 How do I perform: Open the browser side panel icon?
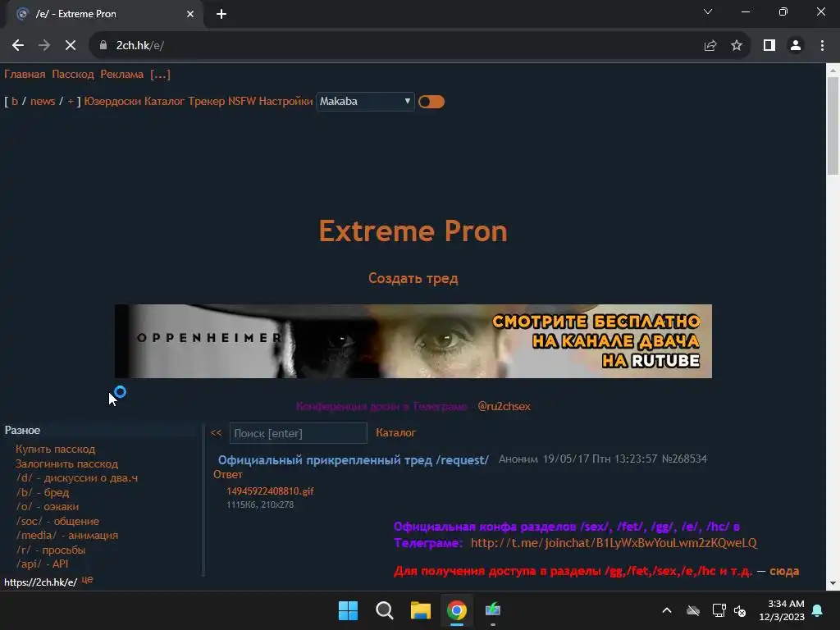(x=769, y=46)
